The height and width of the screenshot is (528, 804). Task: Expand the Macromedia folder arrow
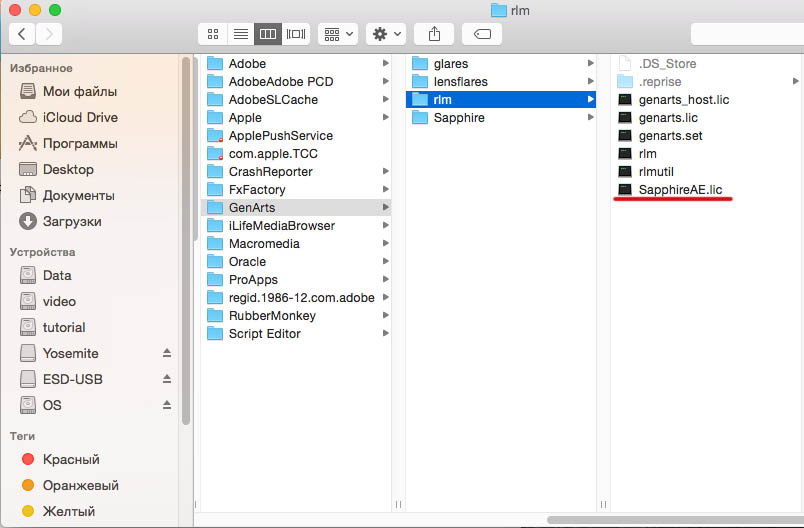coord(386,243)
